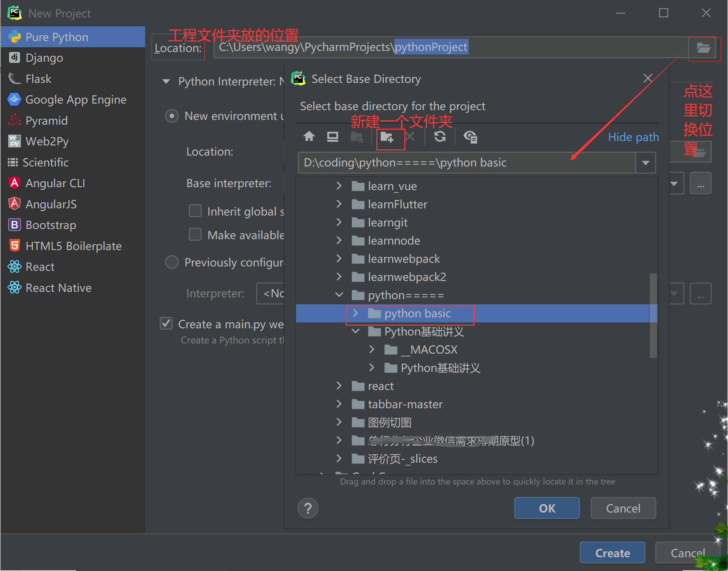Expand the learnnode folder

click(x=339, y=240)
